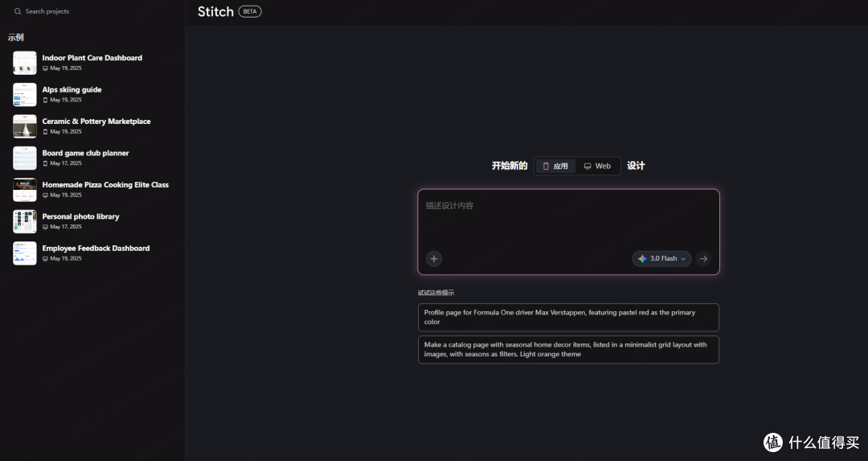Click the 'May 17, 2025' date under Board game
This screenshot has width=868, height=461.
point(66,163)
